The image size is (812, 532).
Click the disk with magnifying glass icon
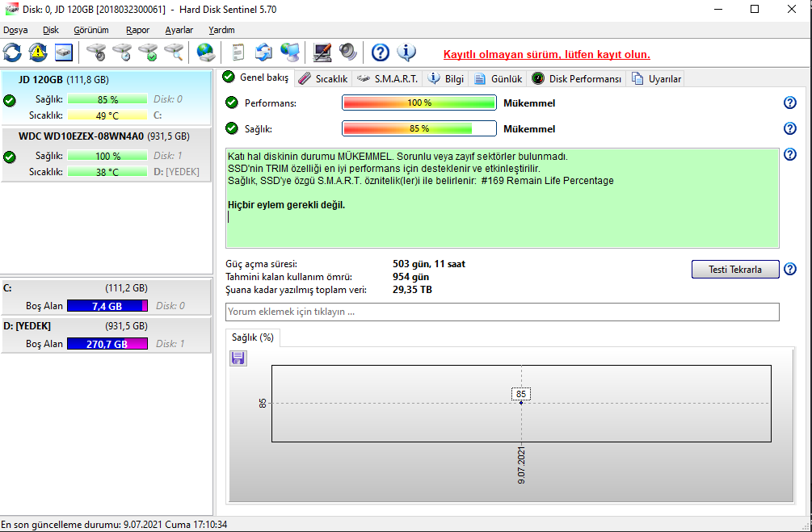174,52
